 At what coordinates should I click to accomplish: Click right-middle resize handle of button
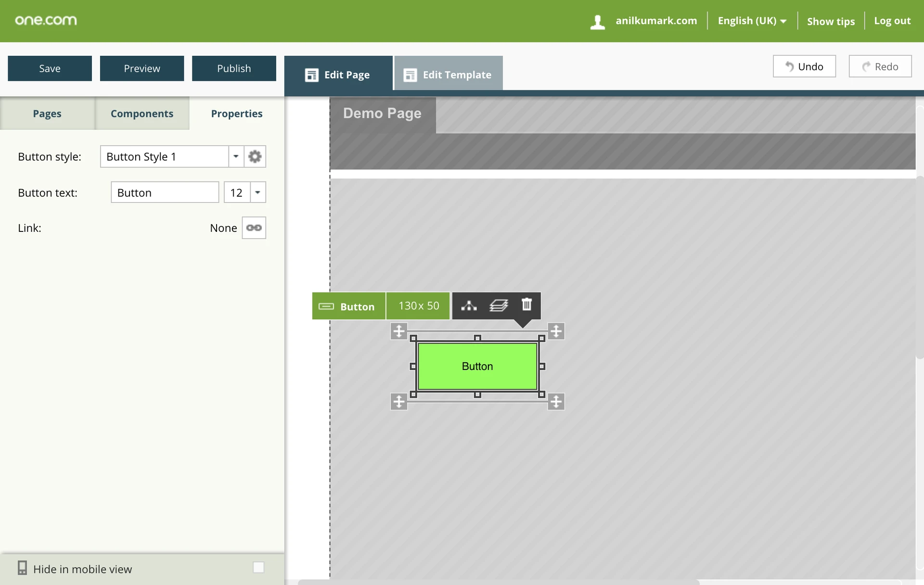click(x=542, y=367)
